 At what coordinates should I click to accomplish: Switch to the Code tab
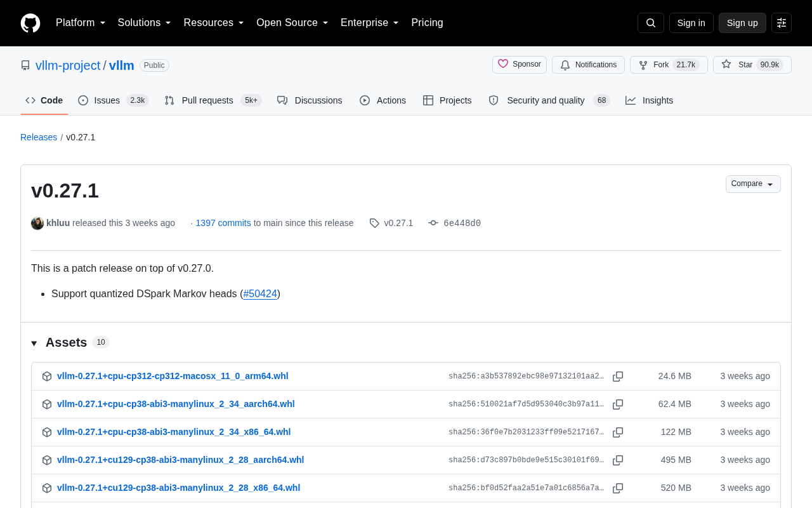44,100
